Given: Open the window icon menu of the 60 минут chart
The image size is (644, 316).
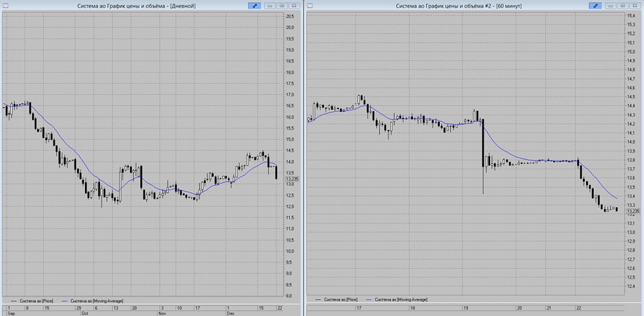Looking at the screenshot, I should coord(310,6).
